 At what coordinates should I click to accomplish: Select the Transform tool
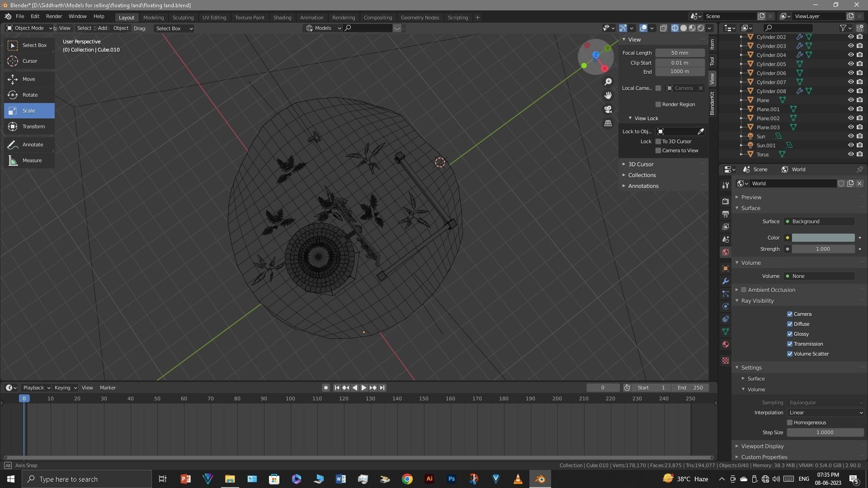pos(29,127)
